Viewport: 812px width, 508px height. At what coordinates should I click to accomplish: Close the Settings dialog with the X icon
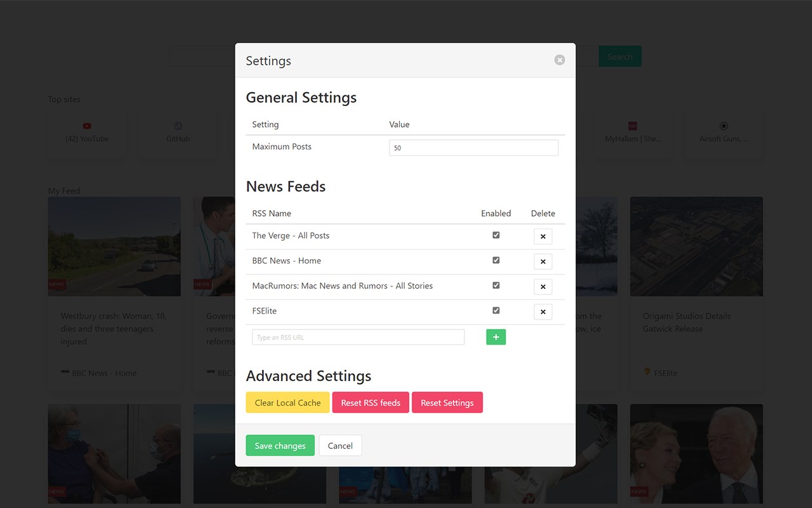[x=560, y=60]
